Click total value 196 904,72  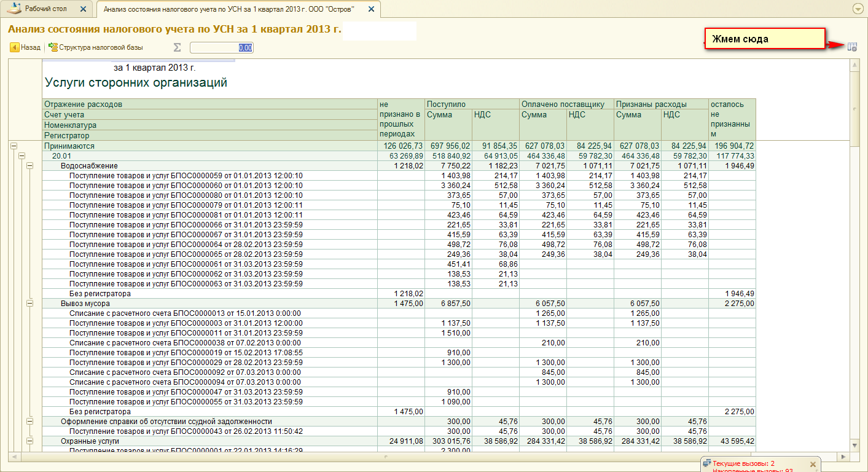tap(733, 146)
